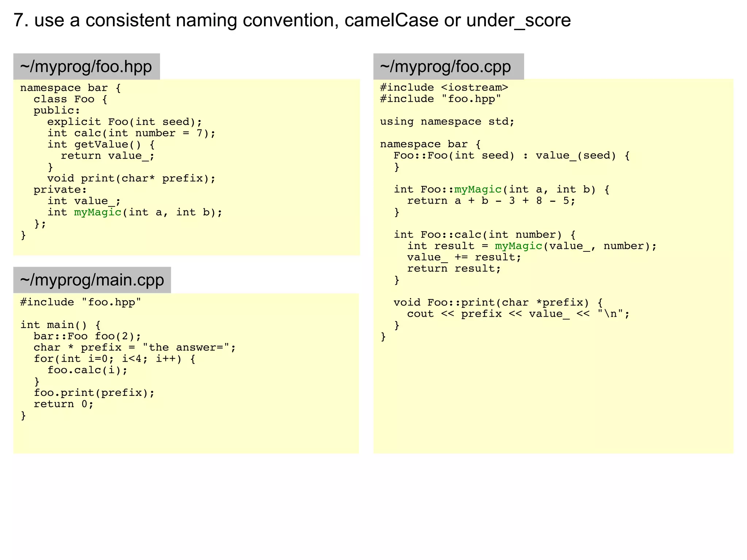Click the 'foo.print(prefix);' line
The width and height of the screenshot is (747, 560).
coord(94,393)
